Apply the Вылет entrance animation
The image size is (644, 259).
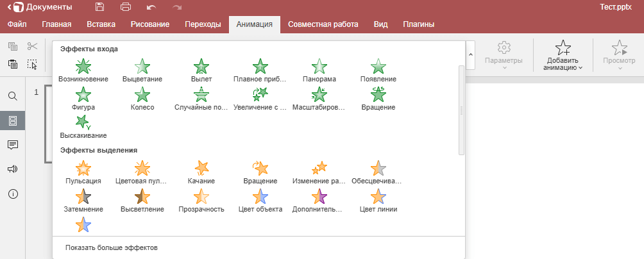tap(201, 70)
